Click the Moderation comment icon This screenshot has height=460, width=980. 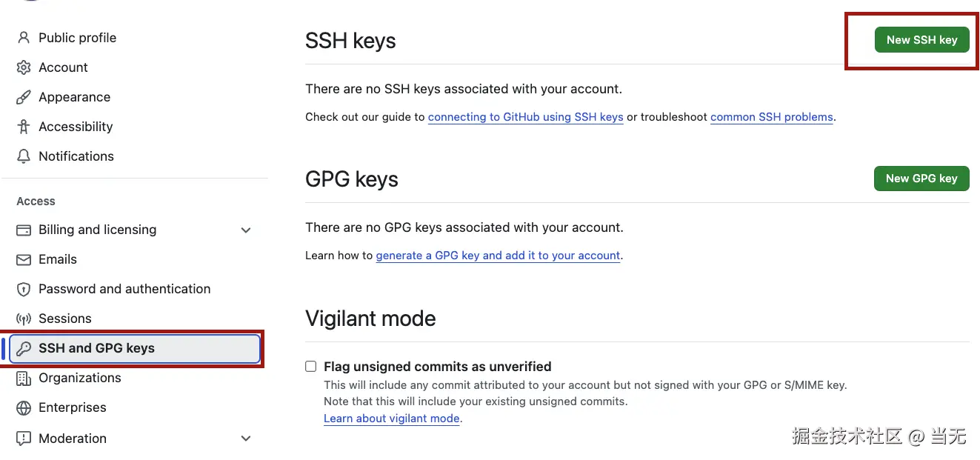23,438
